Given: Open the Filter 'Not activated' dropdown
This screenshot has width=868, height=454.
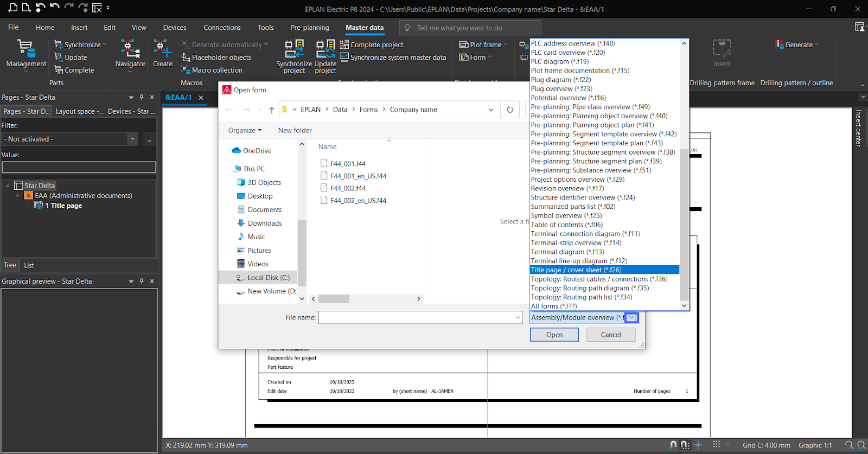Looking at the screenshot, I should pyautogui.click(x=132, y=139).
